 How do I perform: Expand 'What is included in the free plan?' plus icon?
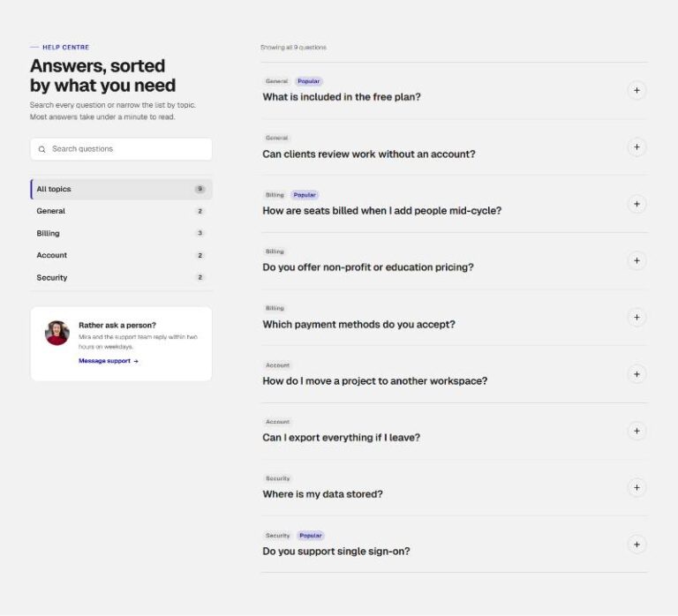pyautogui.click(x=637, y=90)
